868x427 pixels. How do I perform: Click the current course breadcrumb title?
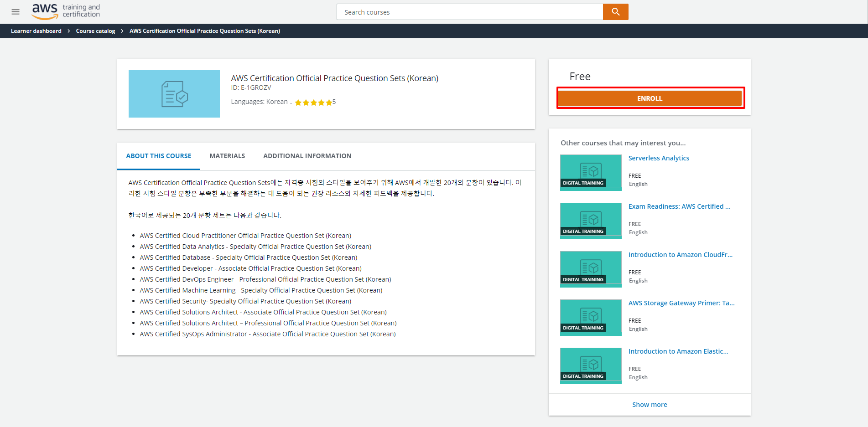(x=205, y=31)
